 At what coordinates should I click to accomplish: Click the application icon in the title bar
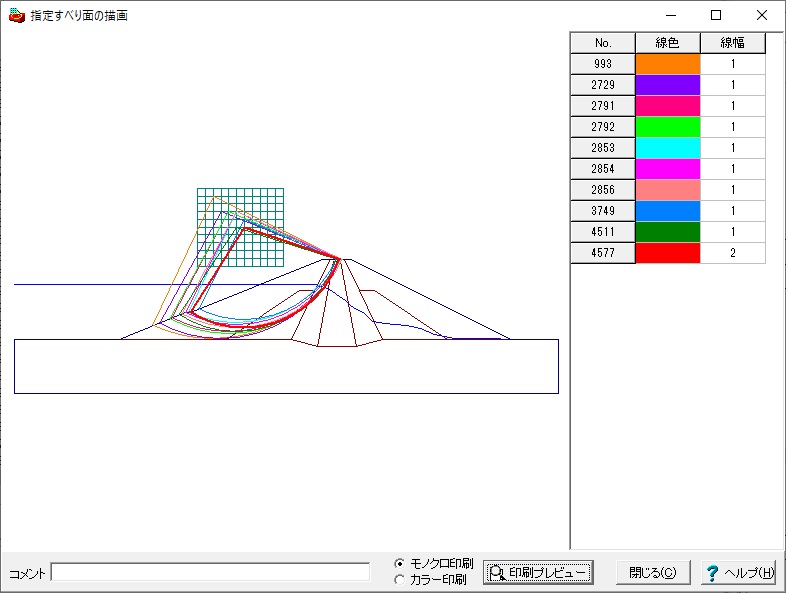coord(16,15)
